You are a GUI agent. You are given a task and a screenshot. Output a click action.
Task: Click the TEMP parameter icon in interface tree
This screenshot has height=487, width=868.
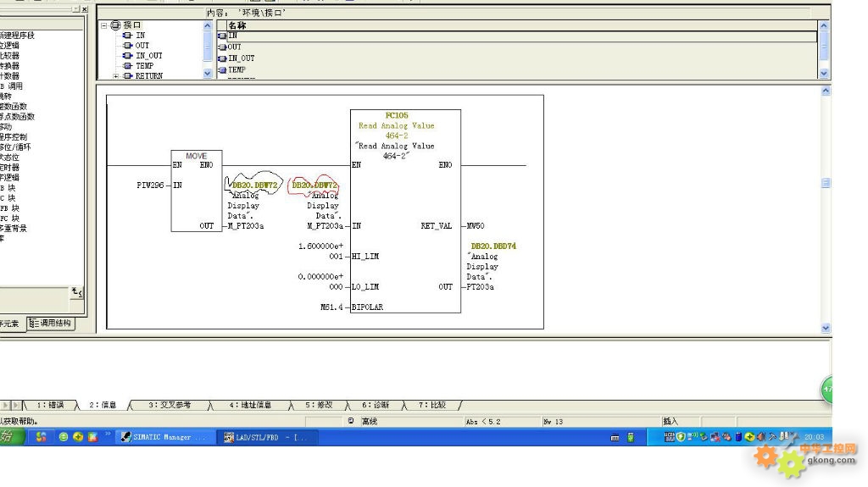tap(127, 65)
